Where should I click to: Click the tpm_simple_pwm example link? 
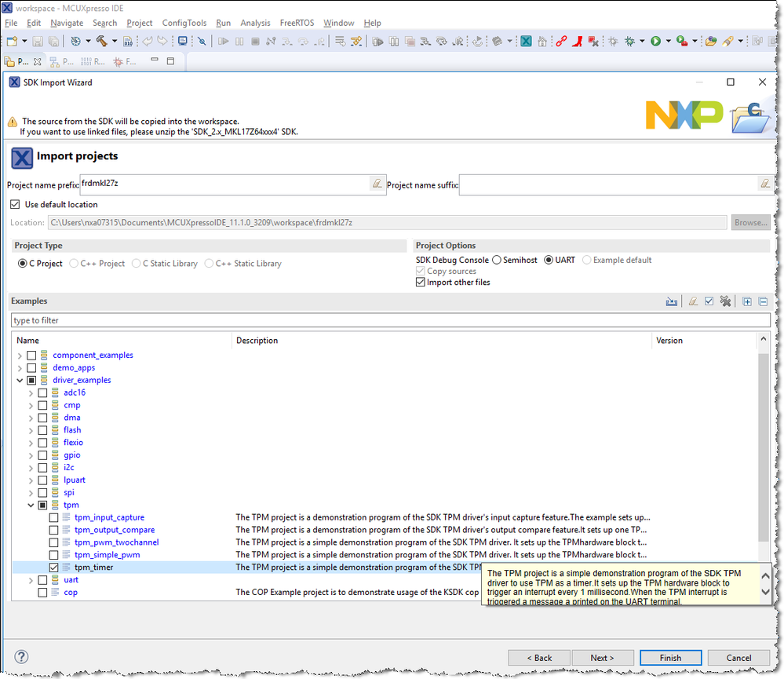point(107,554)
